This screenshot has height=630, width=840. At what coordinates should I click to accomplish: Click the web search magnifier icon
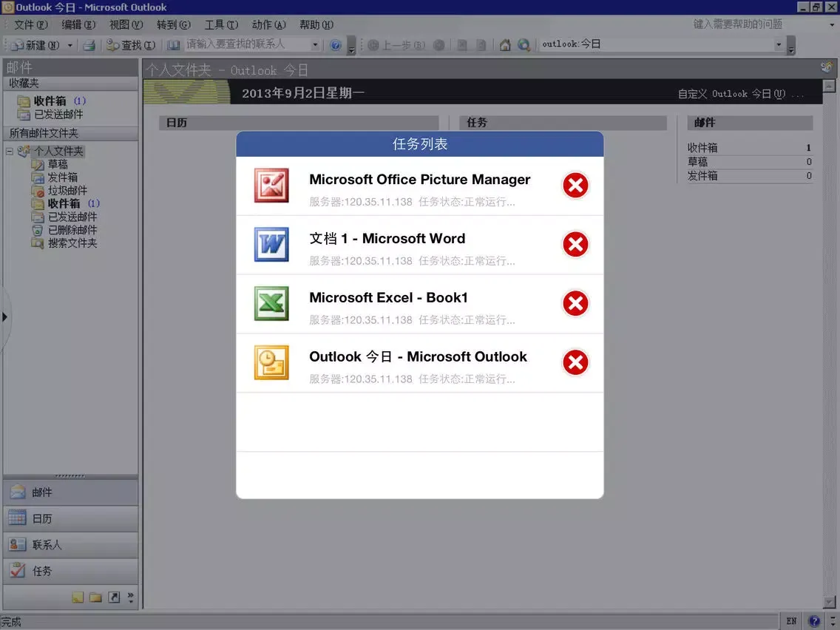point(524,46)
